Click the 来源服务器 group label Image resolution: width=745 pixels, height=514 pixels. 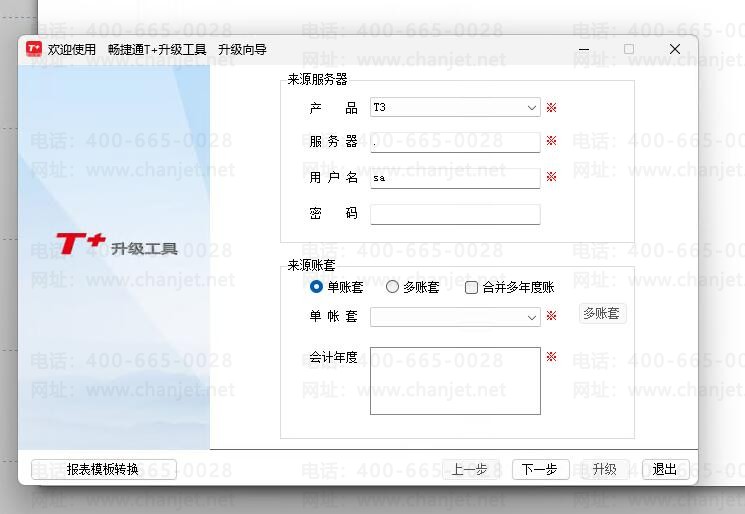[317, 79]
